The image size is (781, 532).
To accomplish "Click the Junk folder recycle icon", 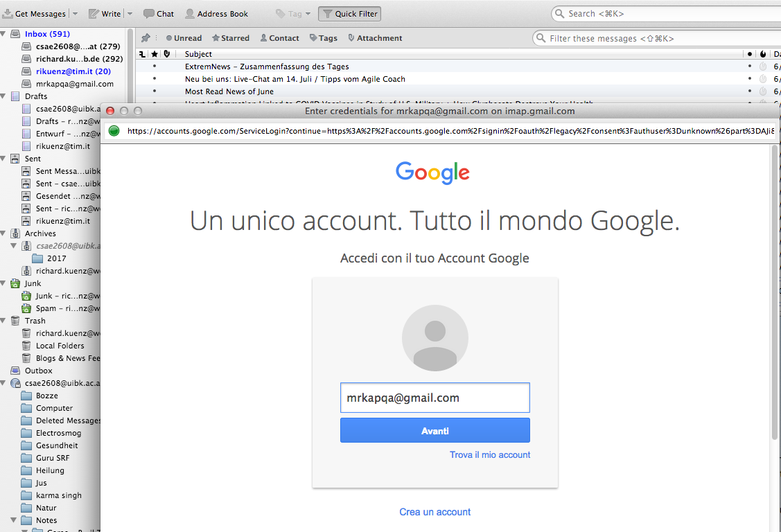I will [15, 283].
